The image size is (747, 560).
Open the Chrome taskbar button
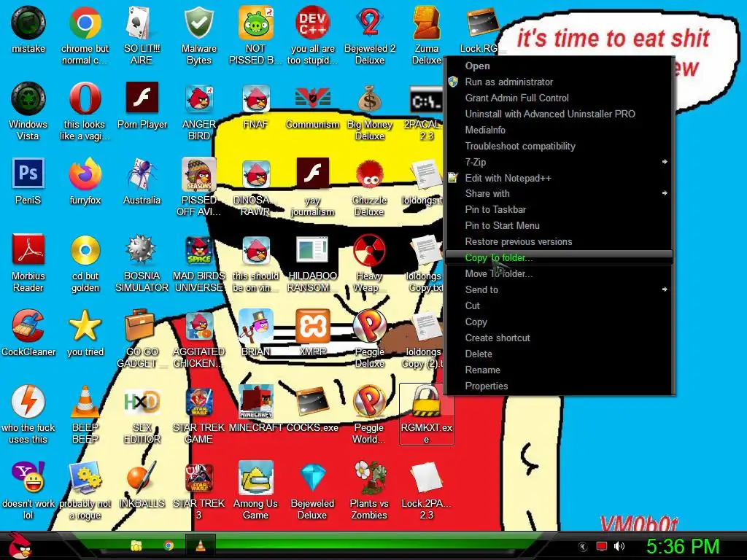(169, 545)
